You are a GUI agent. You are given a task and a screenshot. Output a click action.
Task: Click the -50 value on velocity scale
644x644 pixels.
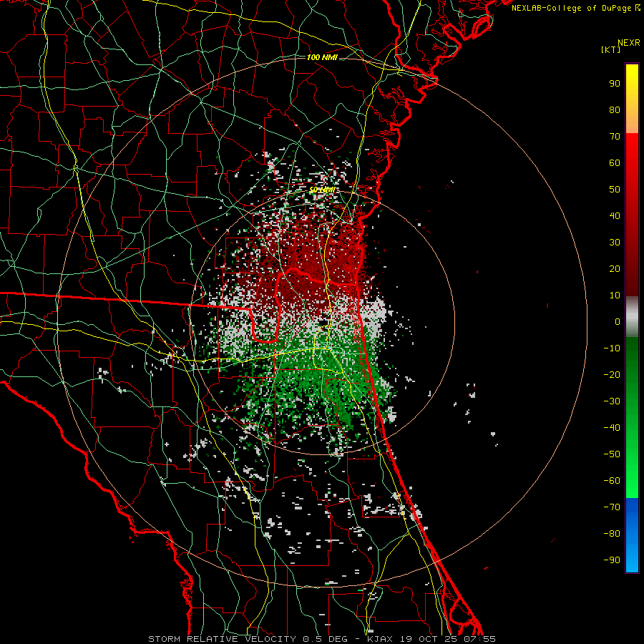pyautogui.click(x=612, y=454)
